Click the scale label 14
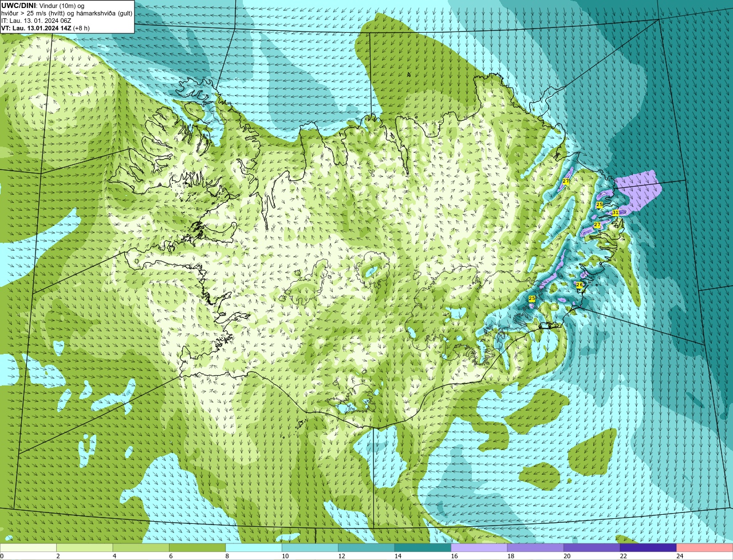The image size is (733, 560). pyautogui.click(x=398, y=556)
